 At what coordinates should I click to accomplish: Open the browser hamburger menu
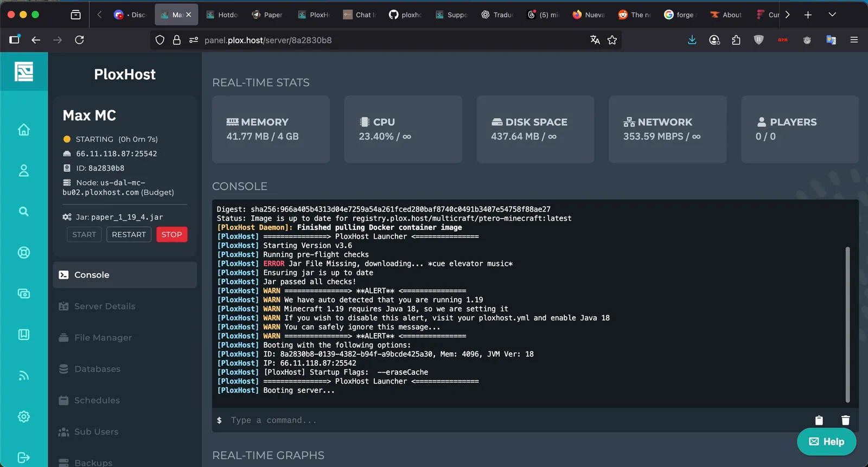[854, 40]
